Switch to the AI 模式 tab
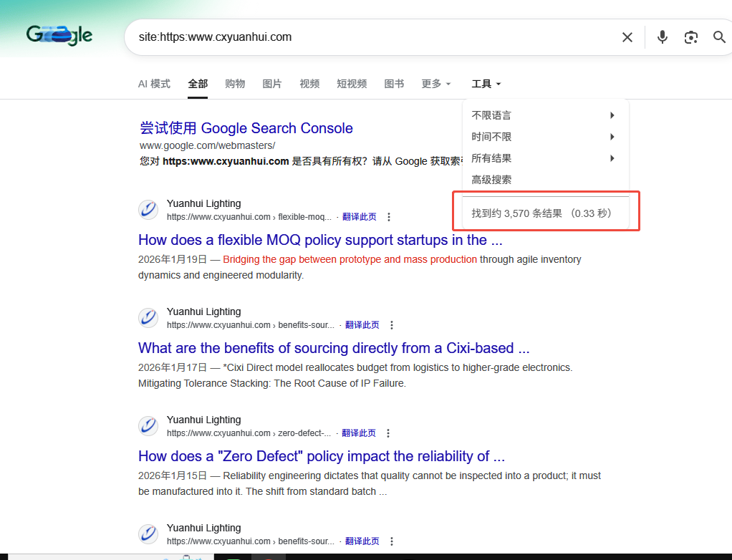 (x=154, y=84)
